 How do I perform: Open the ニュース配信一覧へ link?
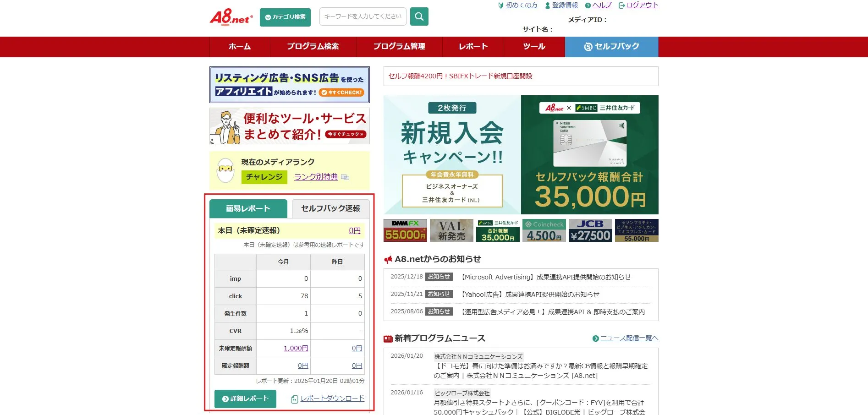(629, 338)
